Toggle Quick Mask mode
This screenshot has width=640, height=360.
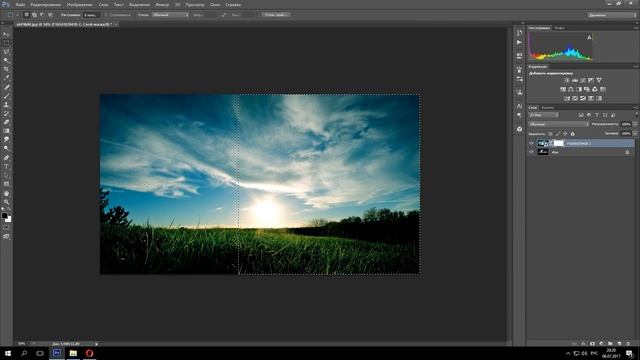6,228
